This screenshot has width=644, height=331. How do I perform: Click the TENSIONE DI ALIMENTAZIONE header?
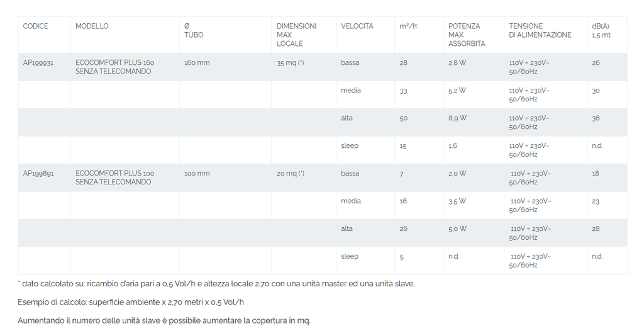[x=540, y=31]
